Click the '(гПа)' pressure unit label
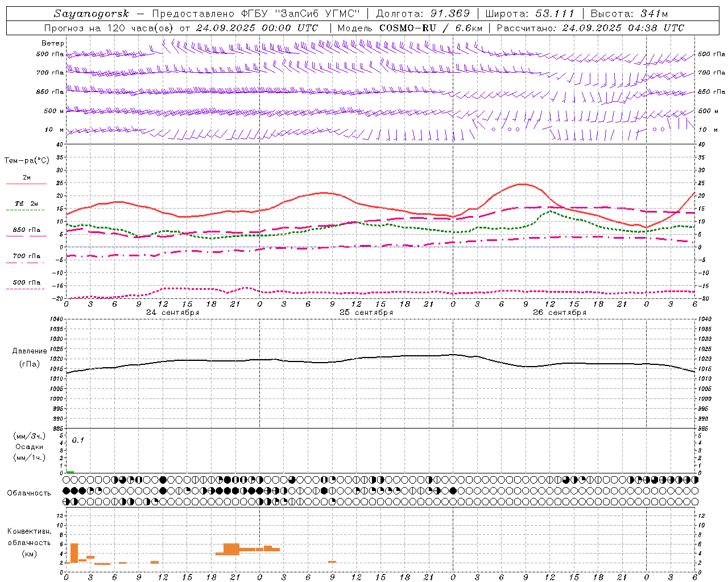Screen dimensions: 728x582 point(30,364)
